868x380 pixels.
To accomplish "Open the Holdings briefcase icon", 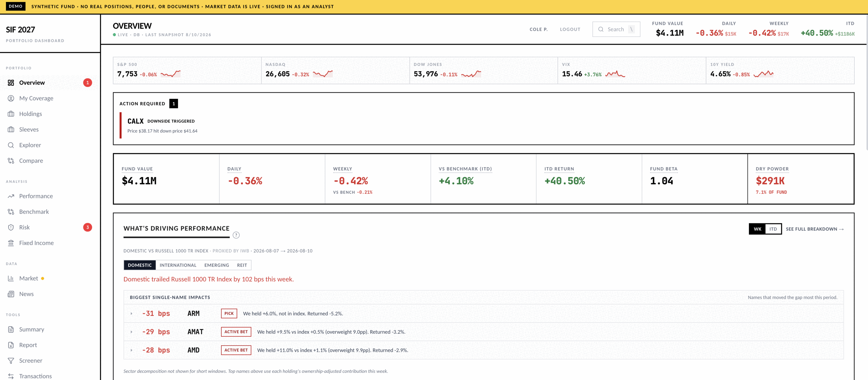I will 11,114.
